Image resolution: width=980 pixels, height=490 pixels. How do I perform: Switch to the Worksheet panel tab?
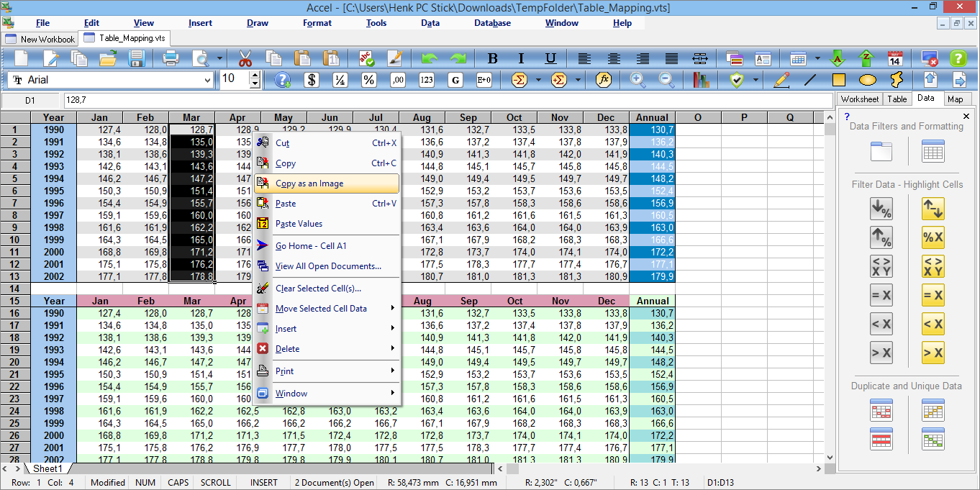(x=859, y=99)
